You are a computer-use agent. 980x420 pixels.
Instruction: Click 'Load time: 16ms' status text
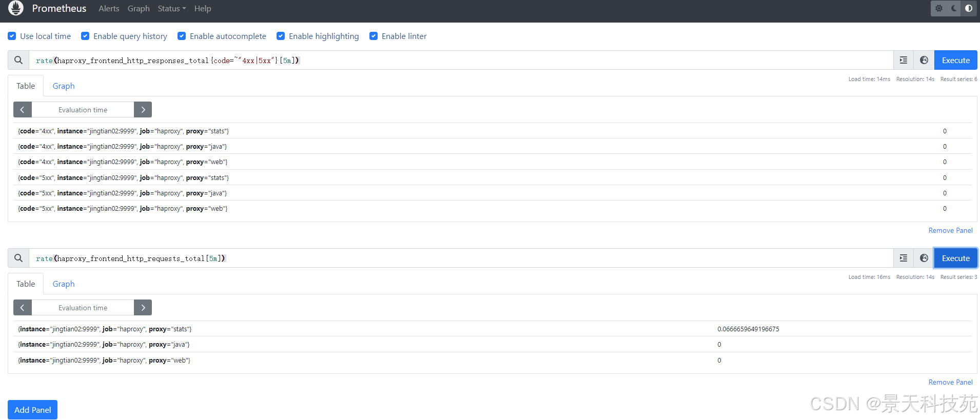(869, 277)
